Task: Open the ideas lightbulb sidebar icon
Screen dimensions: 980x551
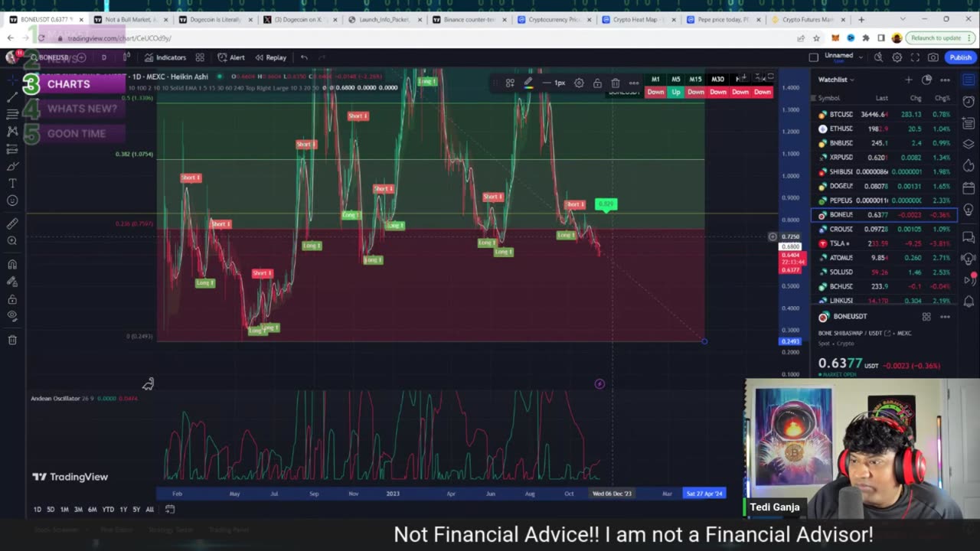Action: point(969,210)
